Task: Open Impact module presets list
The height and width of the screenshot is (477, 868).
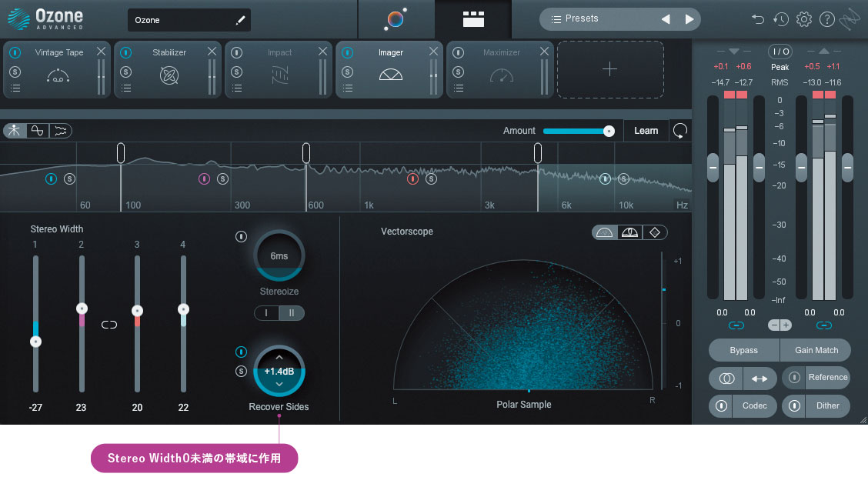Action: (236, 88)
